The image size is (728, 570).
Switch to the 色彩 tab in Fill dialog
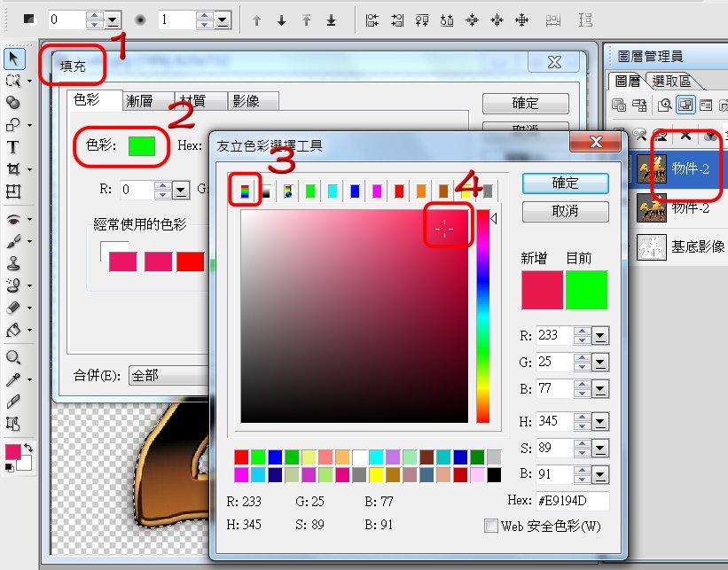point(95,100)
